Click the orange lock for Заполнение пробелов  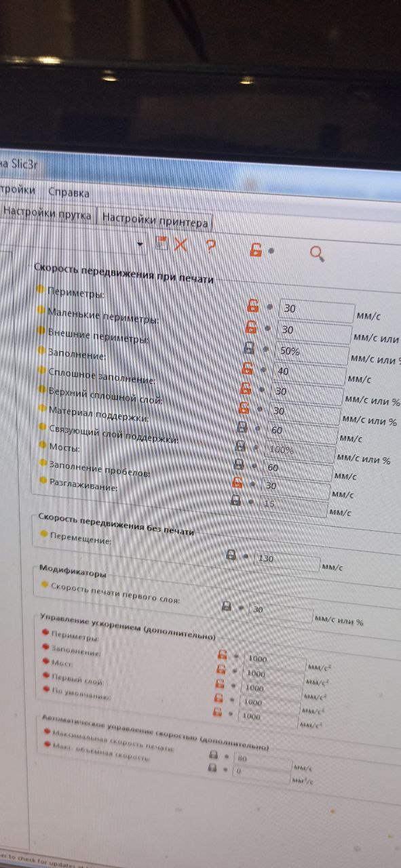pyautogui.click(x=237, y=483)
